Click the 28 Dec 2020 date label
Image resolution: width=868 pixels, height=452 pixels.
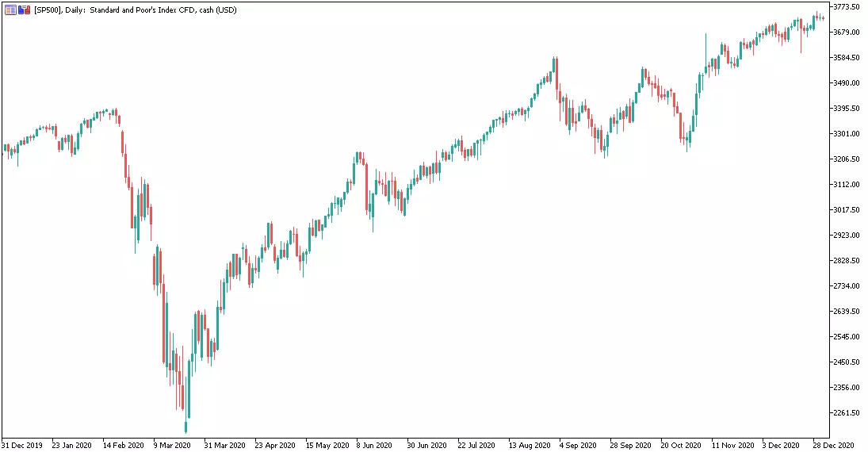pyautogui.click(x=833, y=446)
